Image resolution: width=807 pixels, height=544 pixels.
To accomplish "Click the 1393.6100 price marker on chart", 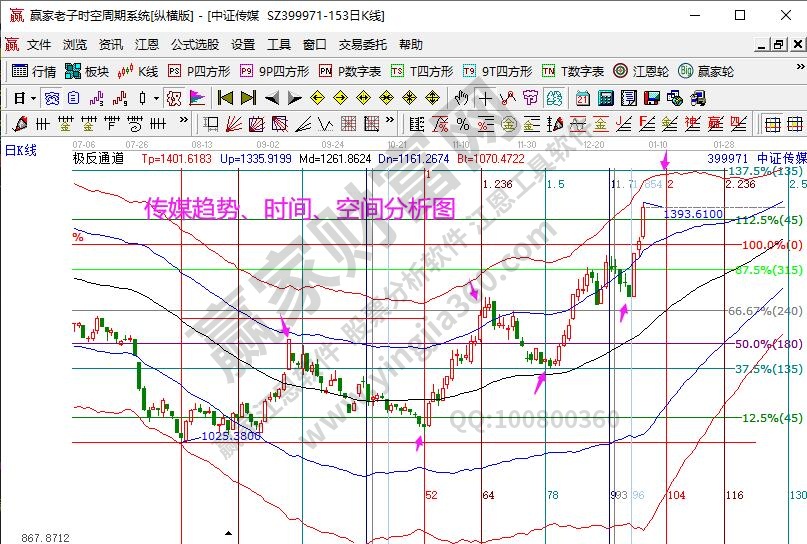I will click(x=693, y=214).
